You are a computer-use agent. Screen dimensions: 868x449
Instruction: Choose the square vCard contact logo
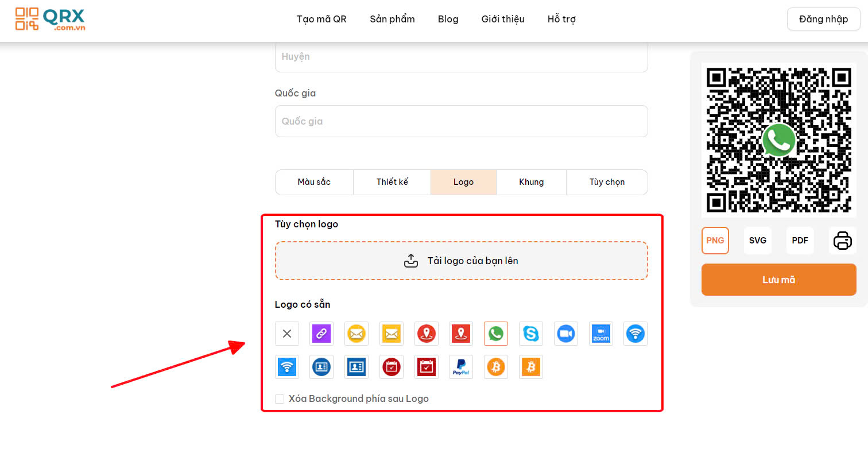click(x=356, y=367)
